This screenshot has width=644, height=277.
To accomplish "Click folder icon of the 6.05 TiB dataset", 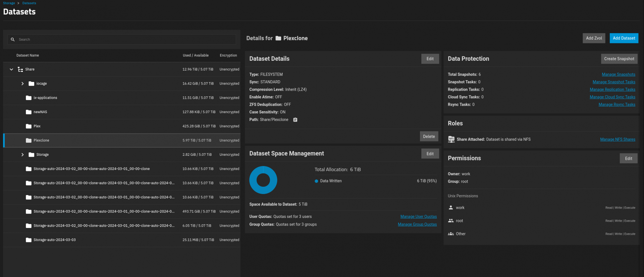I will click(x=29, y=226).
